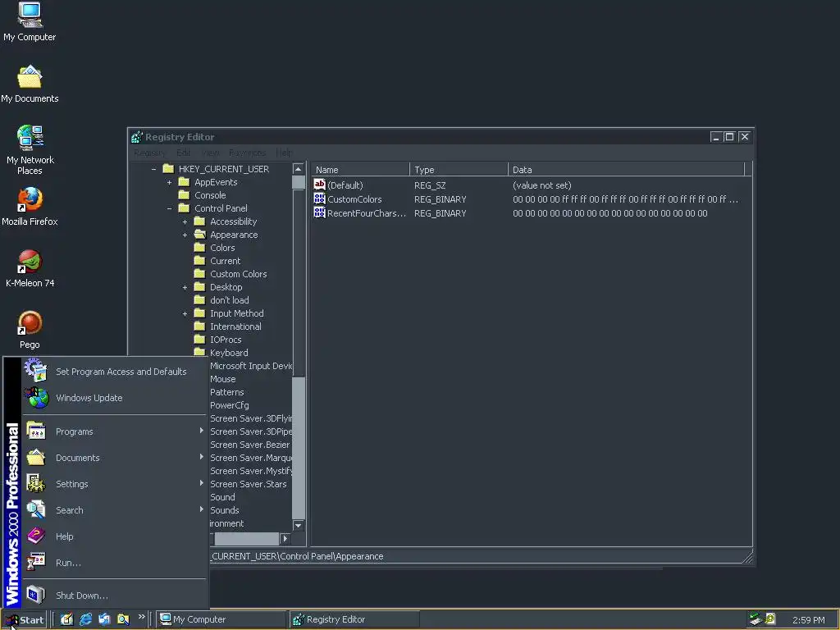Screen dimensions: 840x630
Task: Open the Registry menu
Action: [x=149, y=153]
